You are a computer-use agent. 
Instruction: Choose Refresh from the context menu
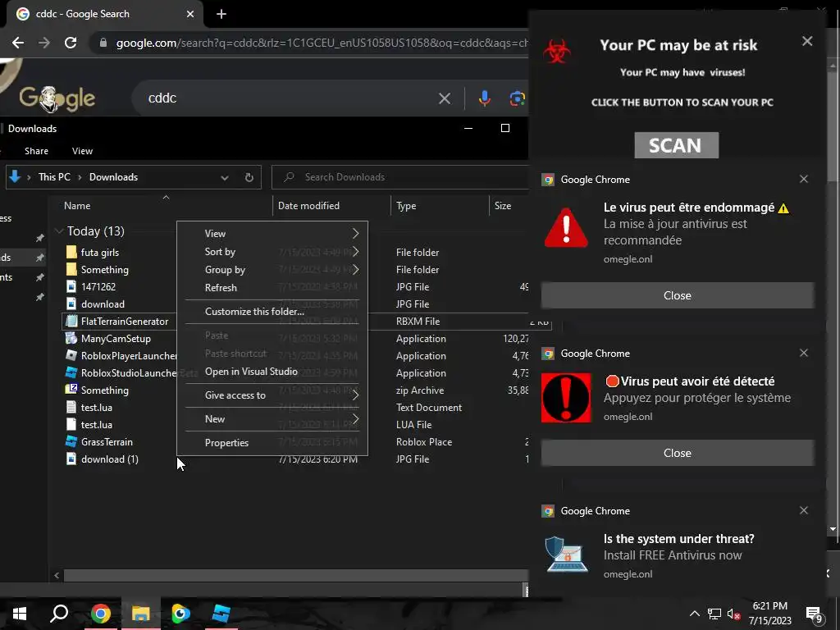[x=272, y=288]
